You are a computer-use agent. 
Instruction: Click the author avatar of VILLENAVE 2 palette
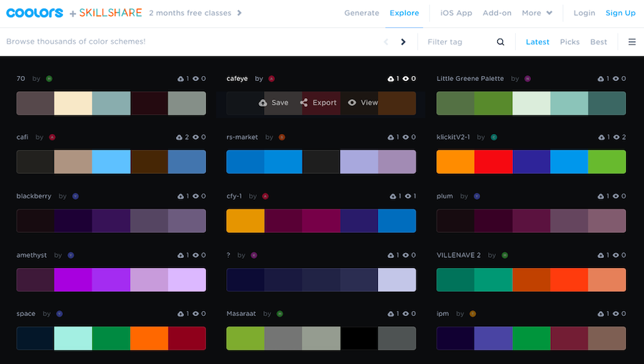[504, 255]
